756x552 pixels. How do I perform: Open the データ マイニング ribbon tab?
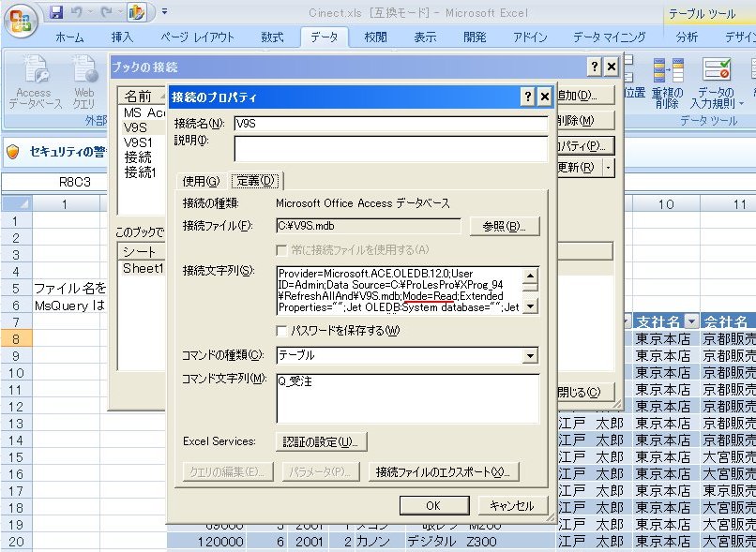[x=610, y=37]
